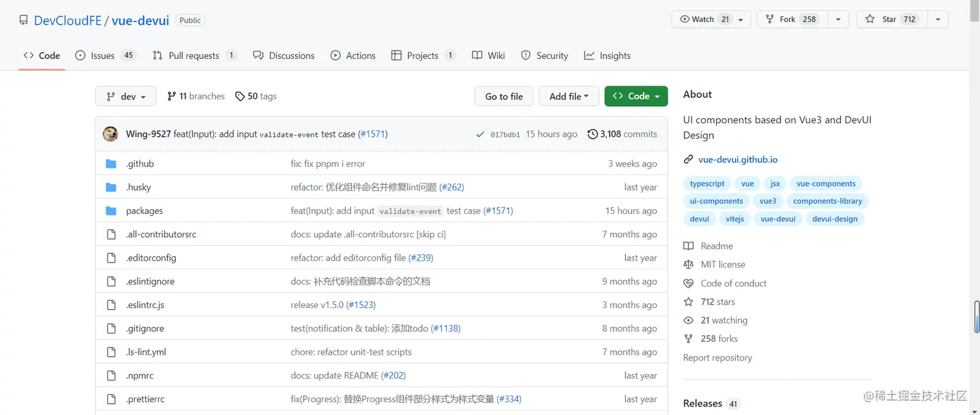This screenshot has width=980, height=415.
Task: Click the Go to file button
Action: tap(504, 96)
